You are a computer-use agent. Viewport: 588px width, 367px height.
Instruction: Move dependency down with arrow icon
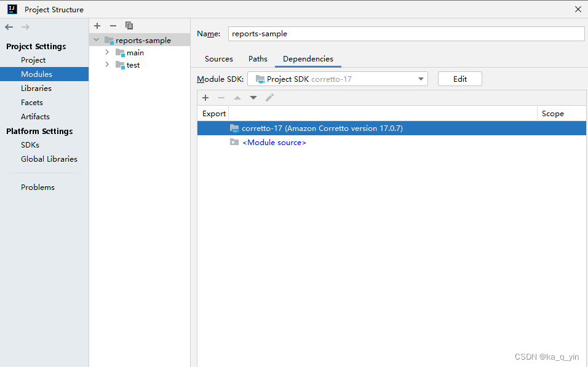tap(253, 98)
